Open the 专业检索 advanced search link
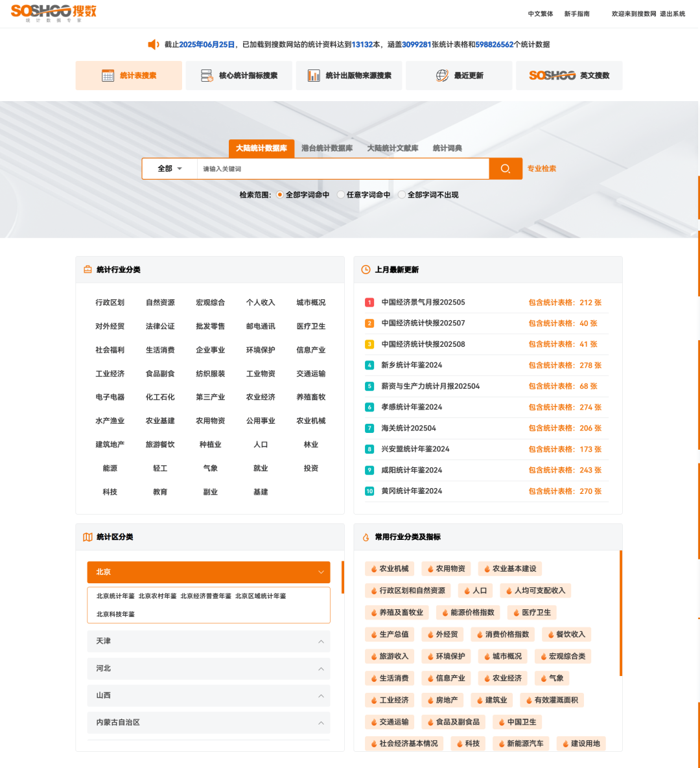This screenshot has height=768, width=700. click(541, 169)
